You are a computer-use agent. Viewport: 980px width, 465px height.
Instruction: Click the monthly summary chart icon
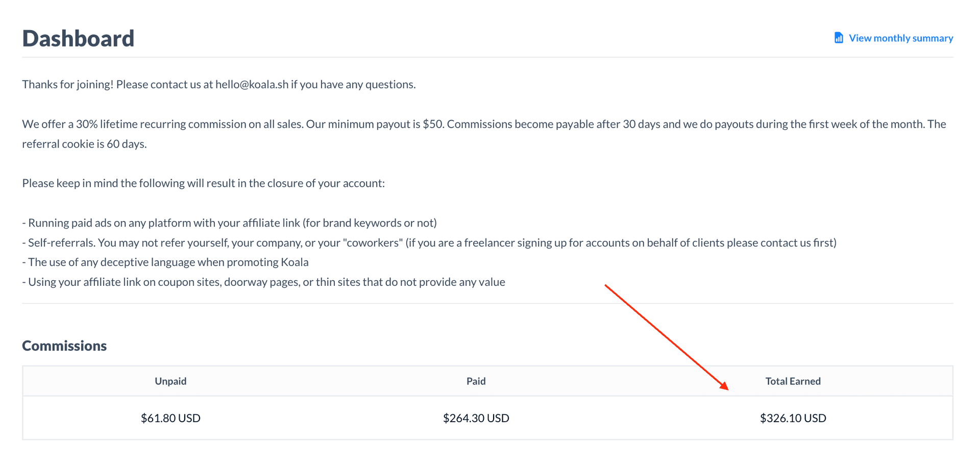click(839, 38)
